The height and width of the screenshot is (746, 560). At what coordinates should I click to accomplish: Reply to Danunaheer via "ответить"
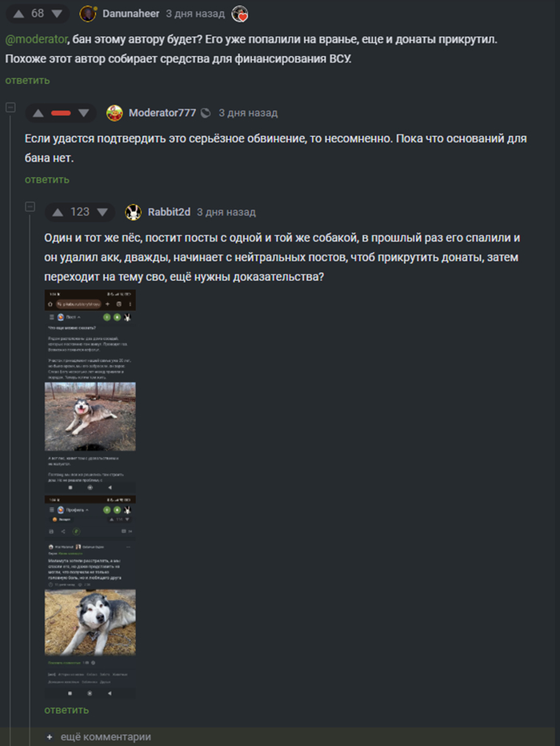pos(27,80)
